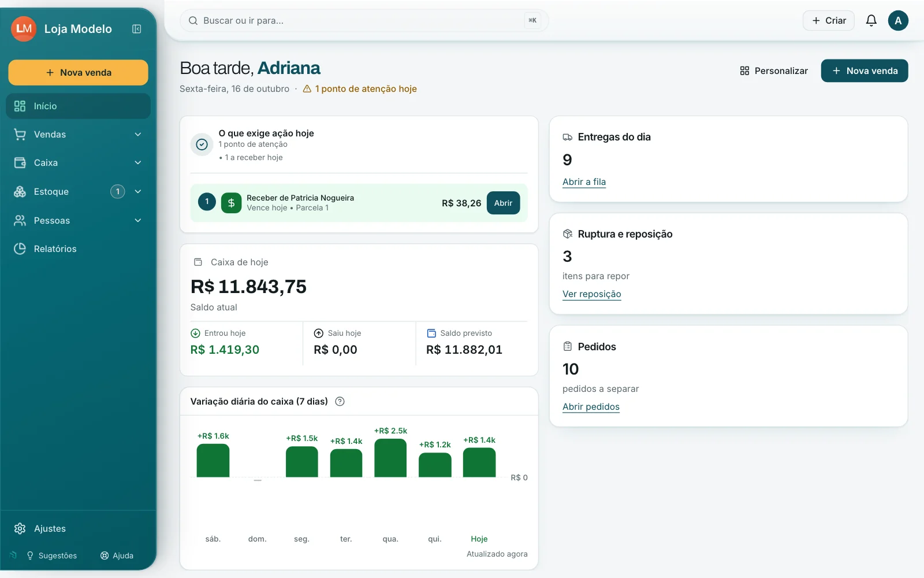The image size is (924, 578).
Task: Click R$ 11.843,75 saldo atual value
Action: [248, 287]
